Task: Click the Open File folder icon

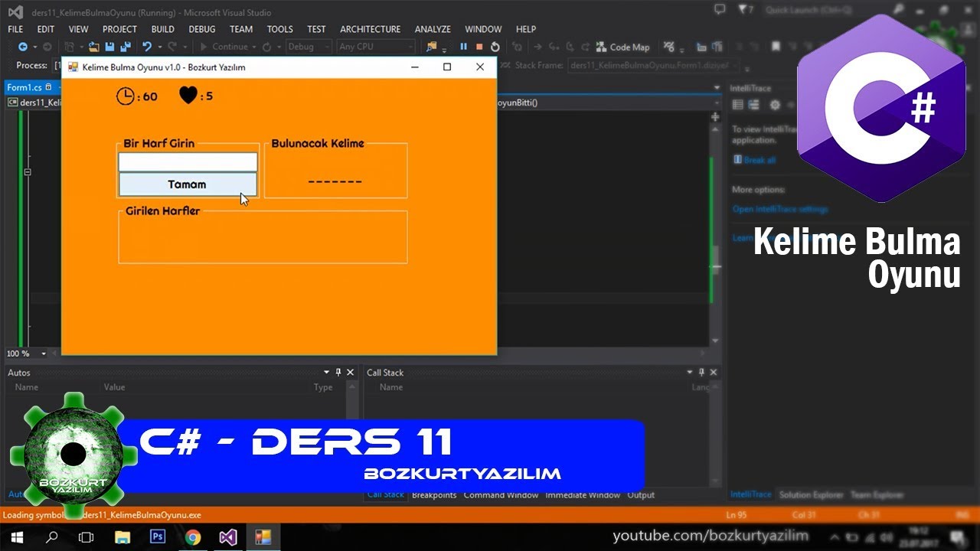Action: [94, 47]
